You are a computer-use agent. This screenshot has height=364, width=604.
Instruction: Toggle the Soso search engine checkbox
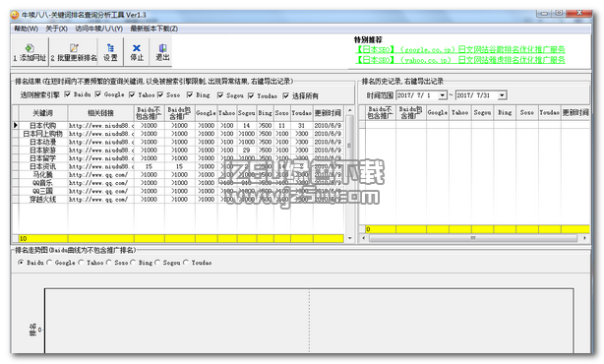click(160, 94)
